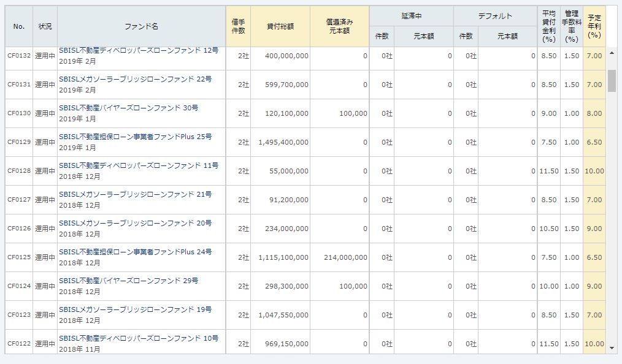622x364 pixels.
Task: Click loan total 1,115,100,000
Action: point(283,257)
